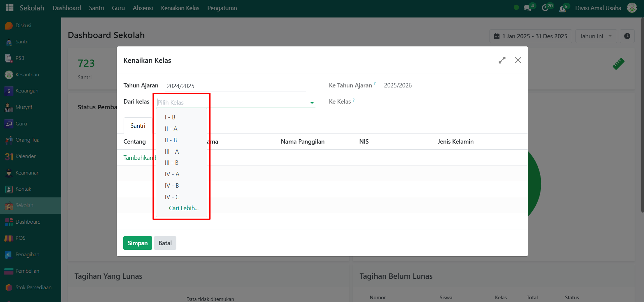The height and width of the screenshot is (302, 644).
Task: Select class II - A from dropdown list
Action: (171, 129)
